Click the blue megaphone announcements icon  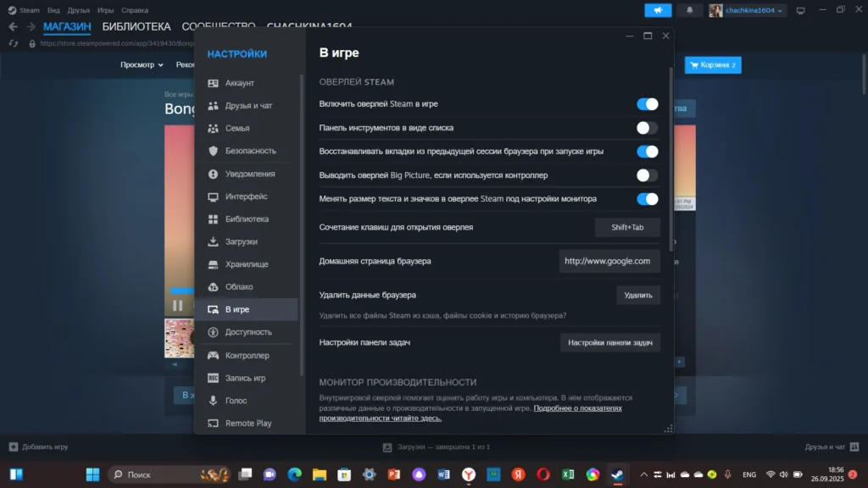658,10
